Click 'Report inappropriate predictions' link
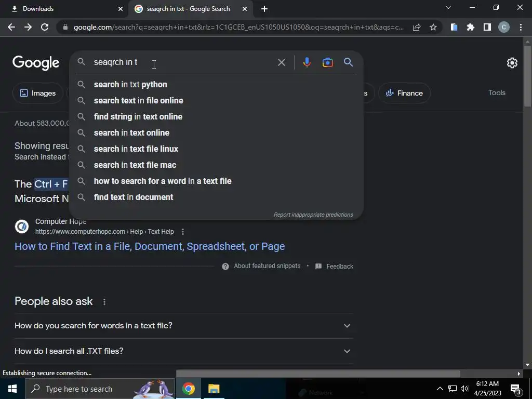This screenshot has height=399, width=532. 313,215
